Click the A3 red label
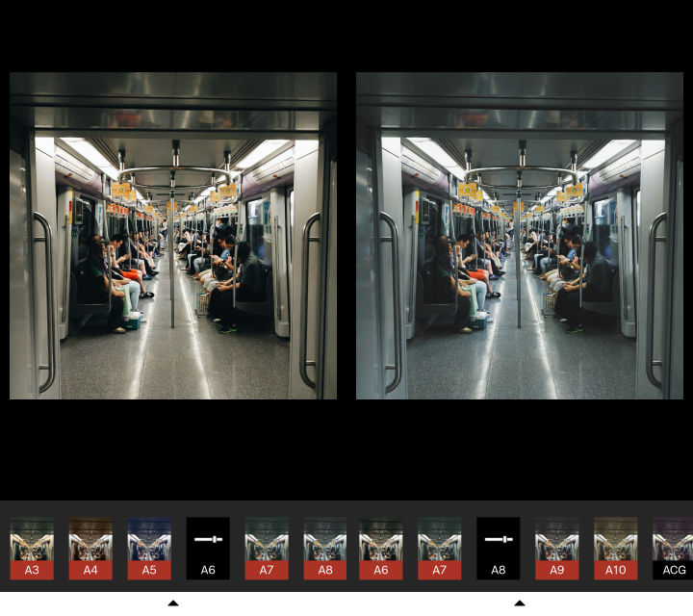 [x=32, y=571]
